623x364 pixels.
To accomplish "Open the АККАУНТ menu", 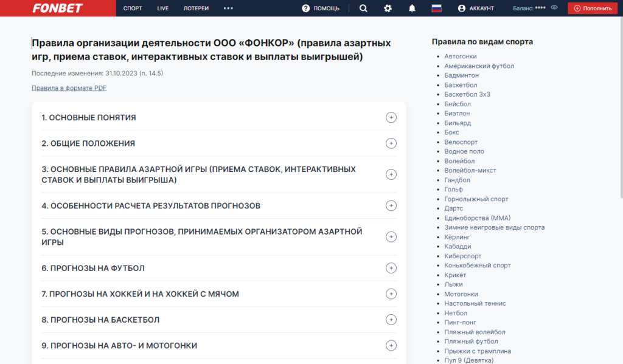I will coord(476,9).
